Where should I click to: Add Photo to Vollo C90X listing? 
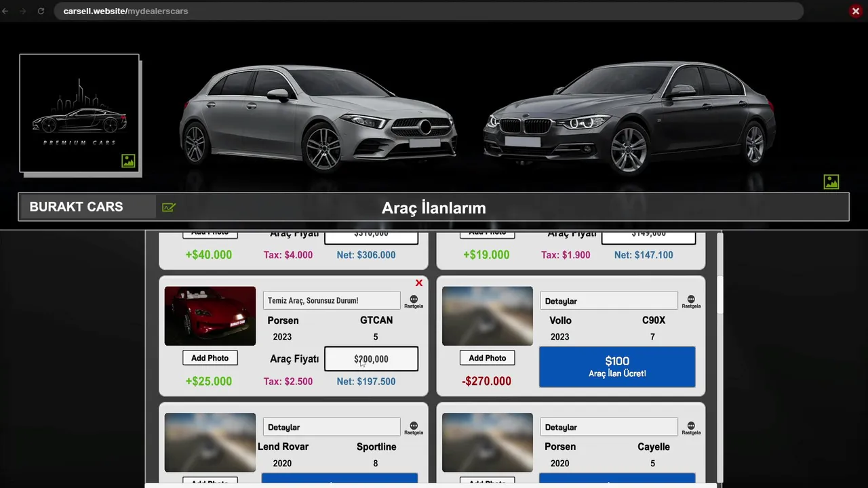488,358
